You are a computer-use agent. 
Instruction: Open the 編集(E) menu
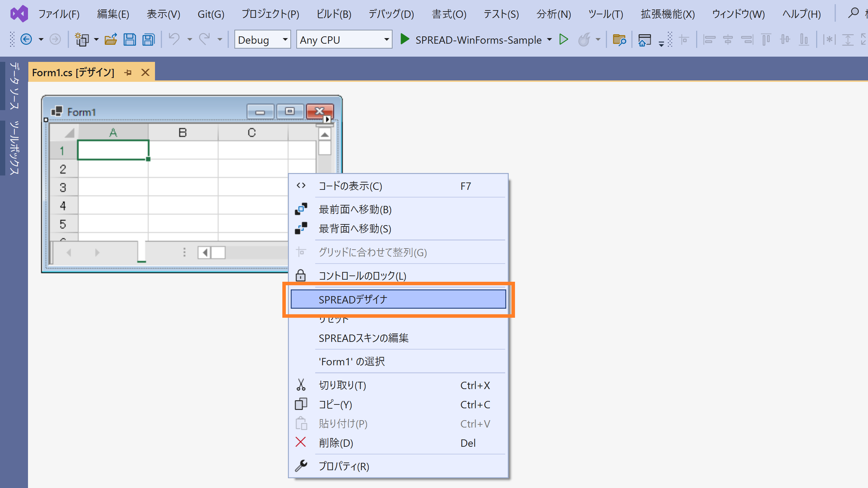113,14
